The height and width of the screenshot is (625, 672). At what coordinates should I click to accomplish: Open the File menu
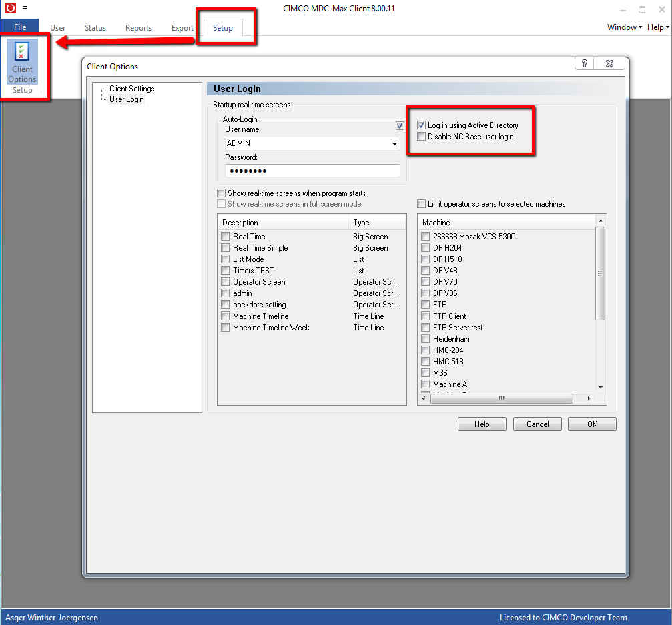[x=20, y=27]
